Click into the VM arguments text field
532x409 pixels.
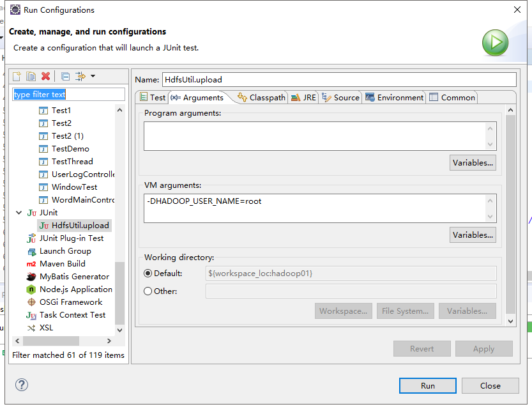[x=314, y=209]
